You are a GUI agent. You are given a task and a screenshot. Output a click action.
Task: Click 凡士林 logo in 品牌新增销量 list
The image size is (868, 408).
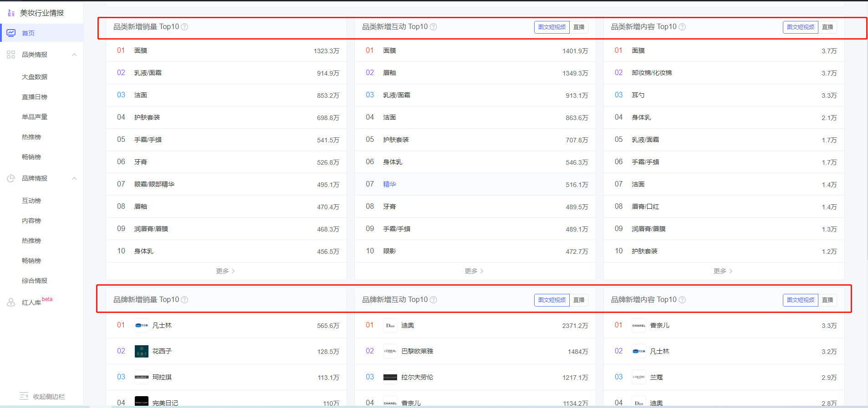[142, 325]
